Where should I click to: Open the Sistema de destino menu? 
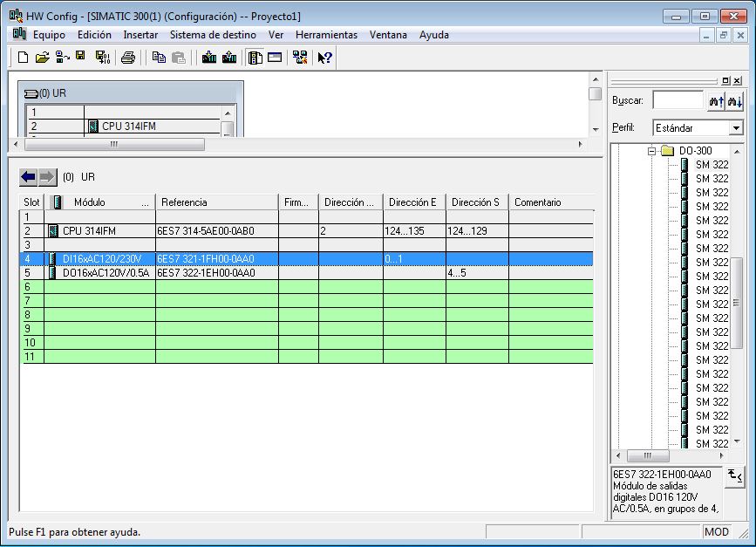[x=213, y=35]
